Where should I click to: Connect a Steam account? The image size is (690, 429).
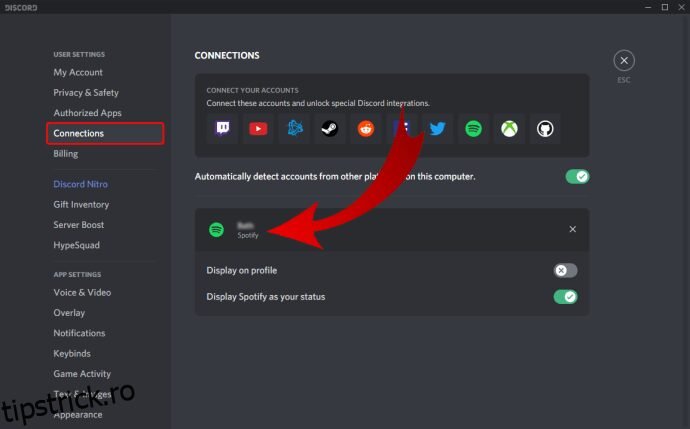(330, 128)
